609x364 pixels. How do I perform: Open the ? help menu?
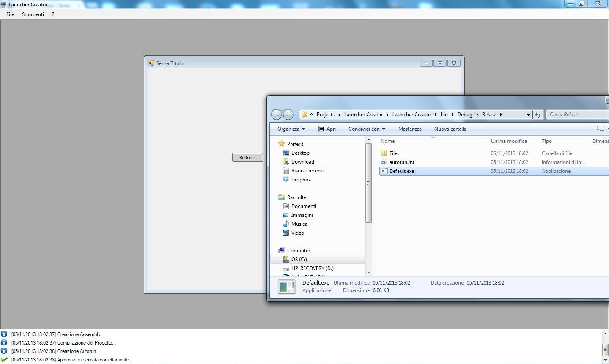(53, 14)
